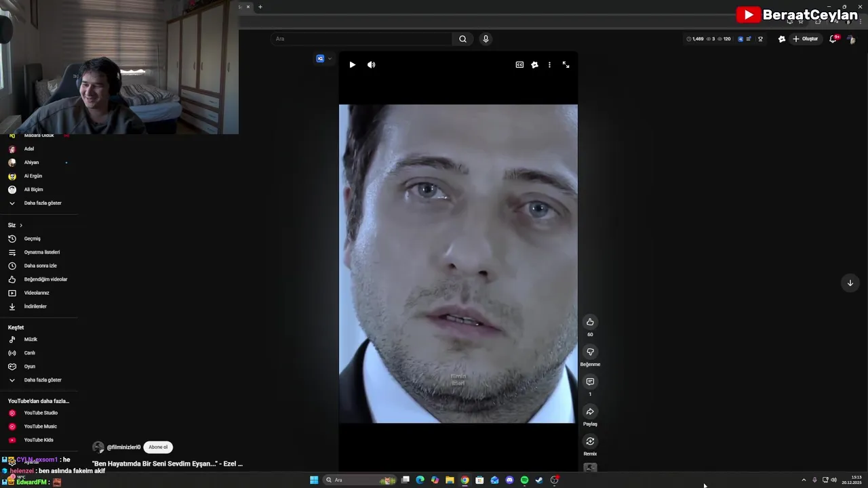Run search with the magnifier icon
Screen dimensions: 868x488
[x=462, y=39]
